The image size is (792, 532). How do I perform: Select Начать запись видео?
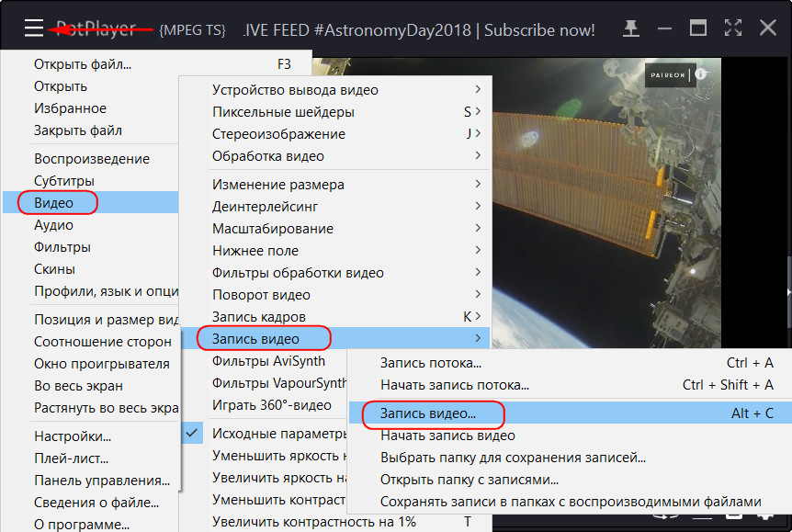[447, 436]
